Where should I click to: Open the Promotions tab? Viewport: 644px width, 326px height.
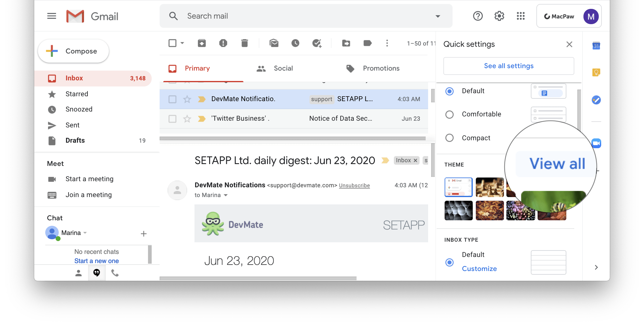pos(381,68)
